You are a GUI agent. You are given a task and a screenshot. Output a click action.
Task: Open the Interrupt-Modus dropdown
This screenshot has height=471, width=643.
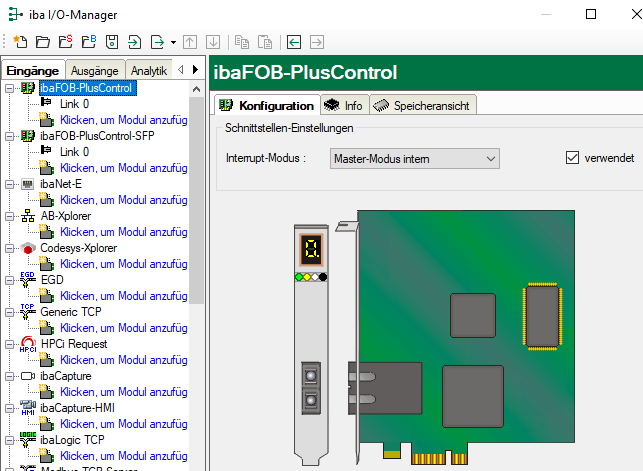[414, 158]
